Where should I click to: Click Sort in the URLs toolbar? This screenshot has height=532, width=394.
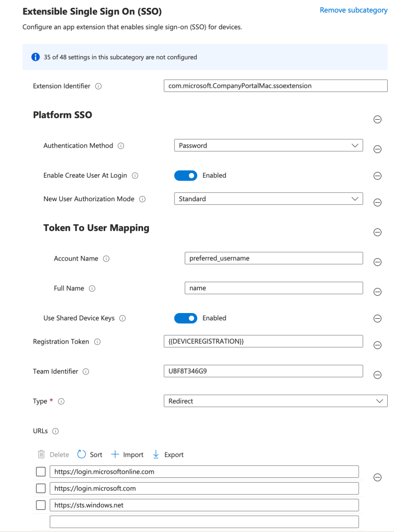click(x=90, y=455)
